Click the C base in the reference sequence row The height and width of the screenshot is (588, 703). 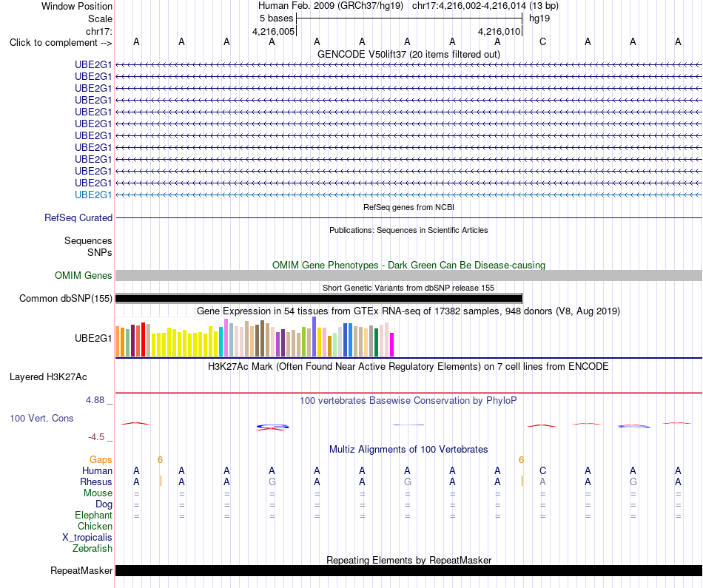tap(542, 41)
